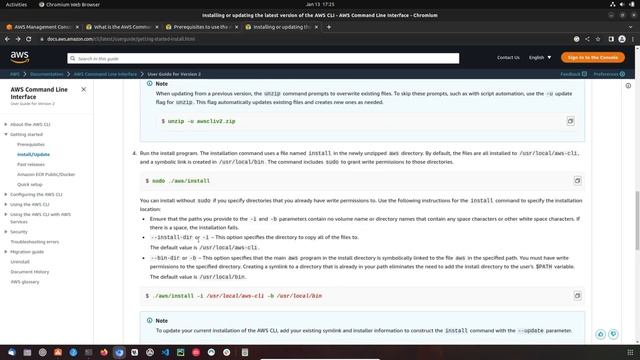Screen dimensions: 640x360
Task: Open the Chromium icon in the taskbar
Action: click(x=119, y=352)
